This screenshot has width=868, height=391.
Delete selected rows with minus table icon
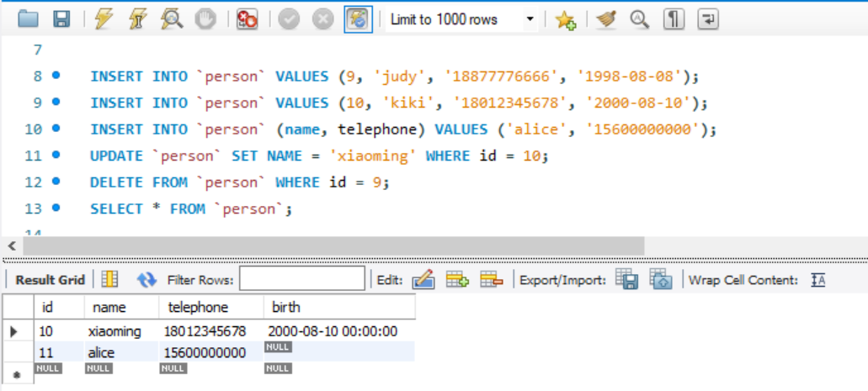pos(492,280)
